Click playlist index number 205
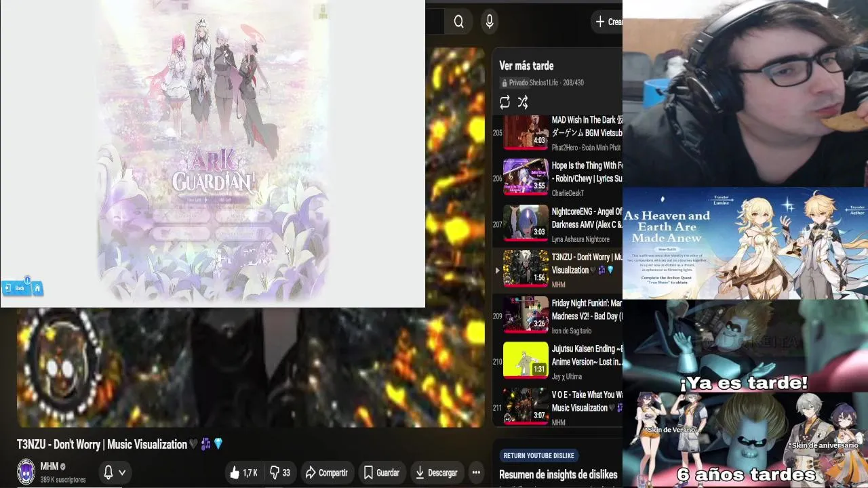868x488 pixels. point(498,133)
